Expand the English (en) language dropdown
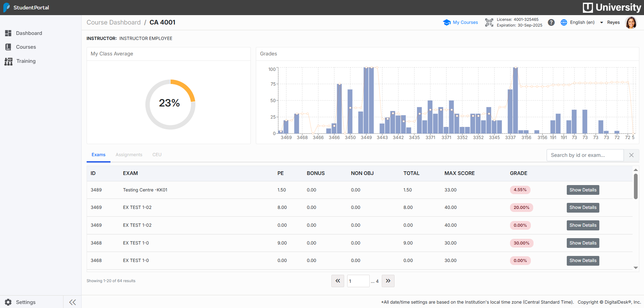 pos(601,23)
